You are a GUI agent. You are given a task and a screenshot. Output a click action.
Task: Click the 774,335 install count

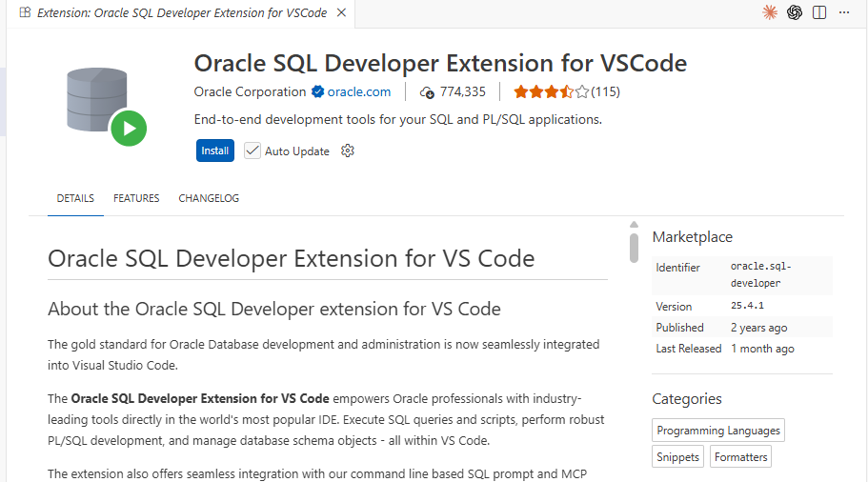(463, 91)
